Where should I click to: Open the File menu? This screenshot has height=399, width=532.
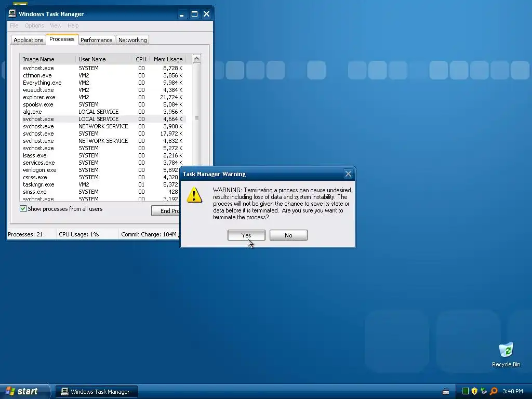(14, 25)
